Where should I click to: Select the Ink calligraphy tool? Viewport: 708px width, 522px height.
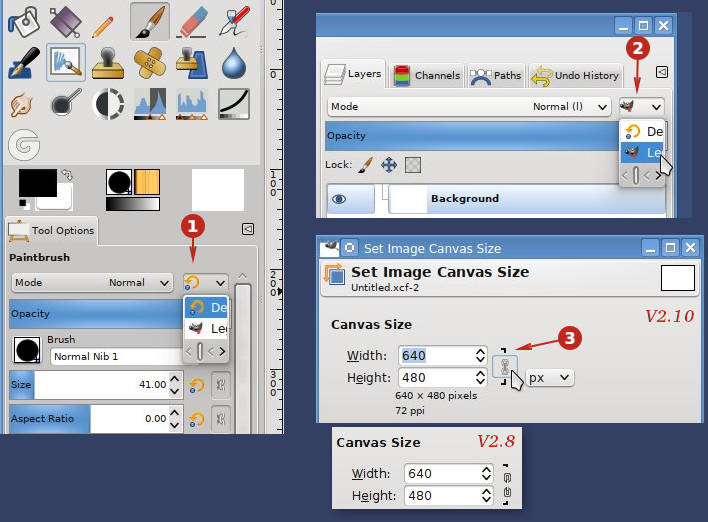(23, 63)
